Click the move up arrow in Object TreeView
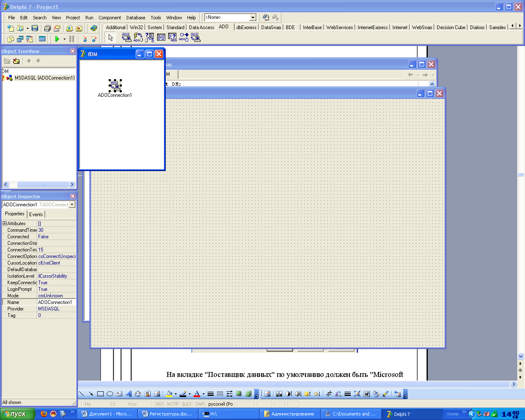 29,61
